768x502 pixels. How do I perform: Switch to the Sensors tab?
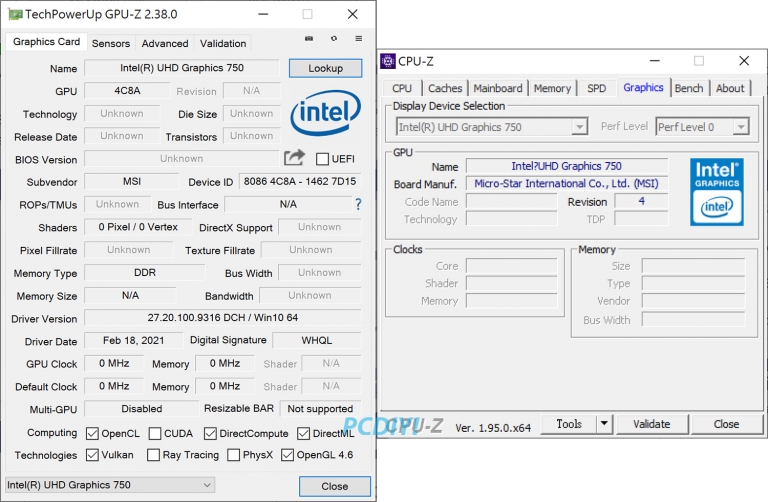click(111, 44)
